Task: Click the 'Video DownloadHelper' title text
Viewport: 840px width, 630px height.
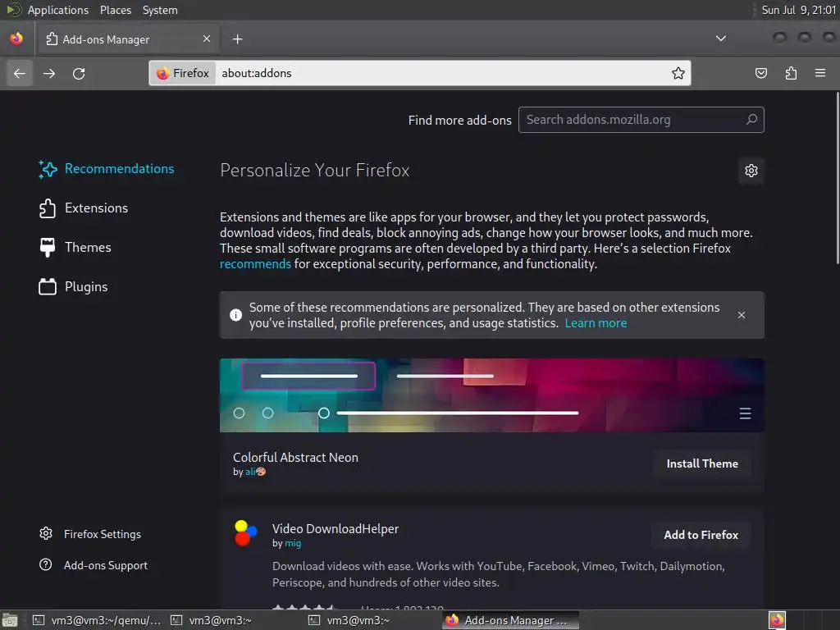Action: coord(336,529)
